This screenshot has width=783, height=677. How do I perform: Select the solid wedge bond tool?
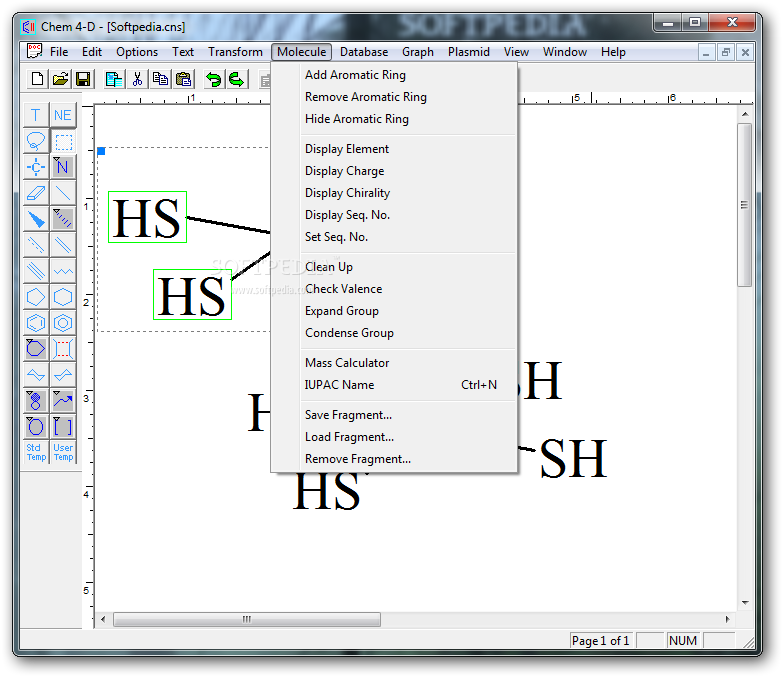(x=36, y=219)
